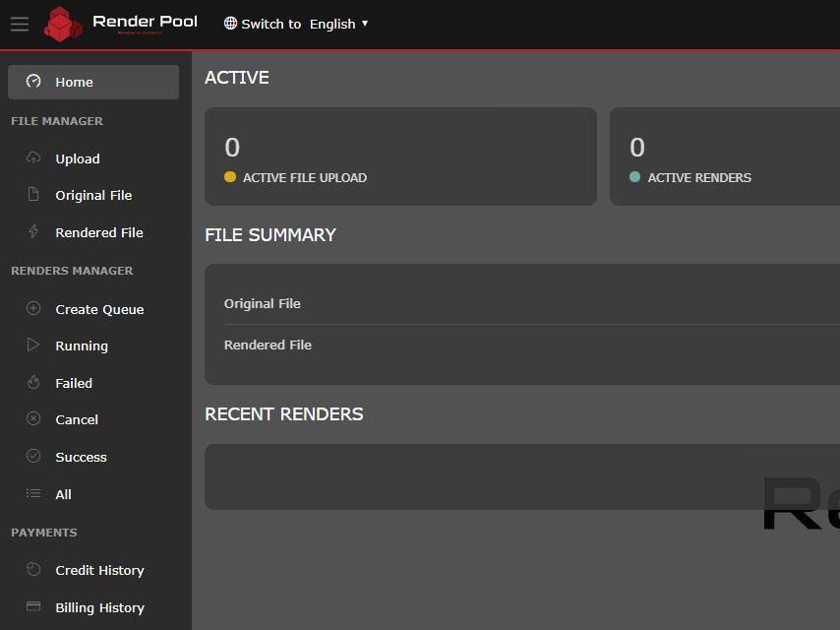The image size is (840, 630).
Task: Select the Success checkmark icon
Action: [x=32, y=457]
